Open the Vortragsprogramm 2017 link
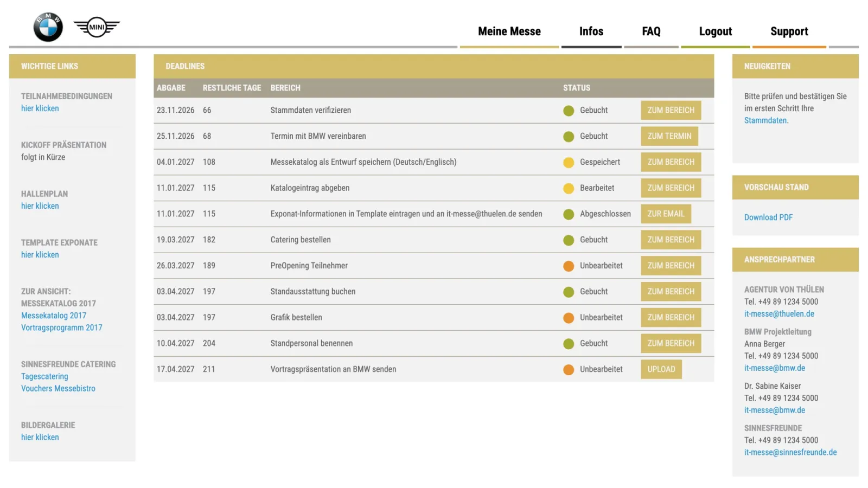The width and height of the screenshot is (868, 488). tap(61, 328)
